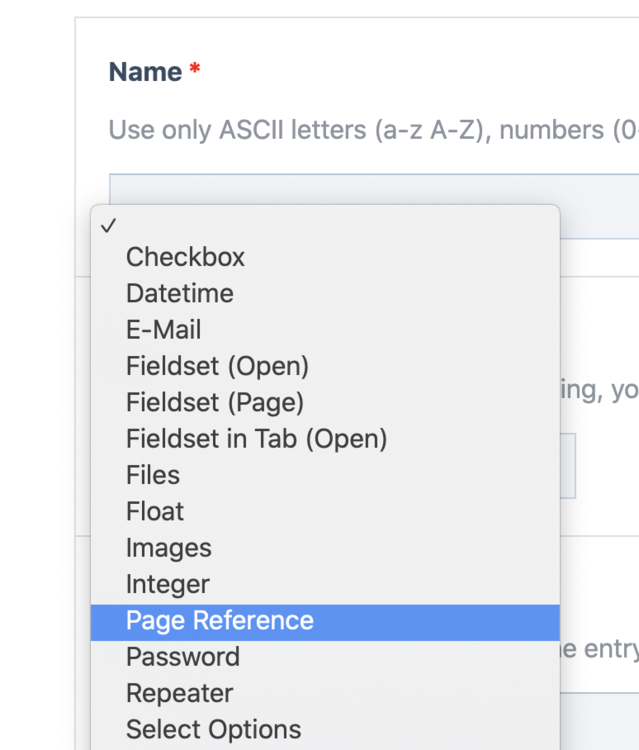Pick E-Mail in the dropdown list
The width and height of the screenshot is (639, 750).
pos(163,330)
